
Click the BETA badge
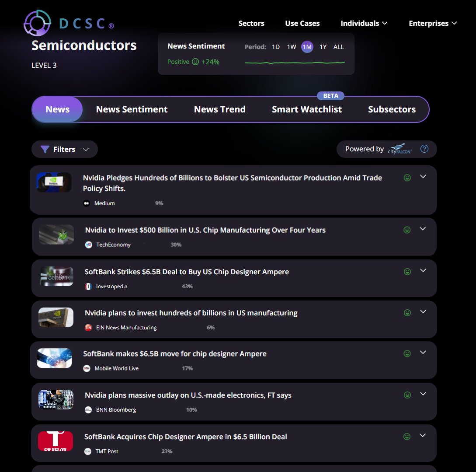(x=330, y=96)
